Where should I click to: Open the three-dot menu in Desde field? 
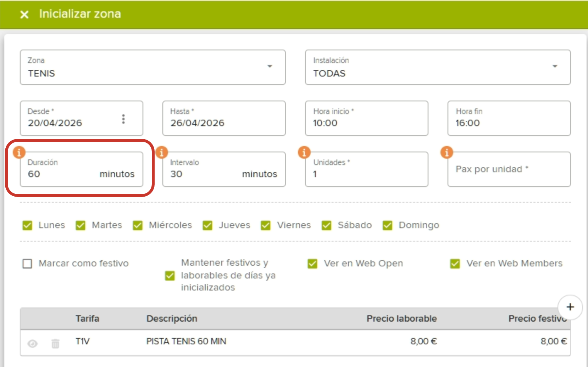[123, 119]
